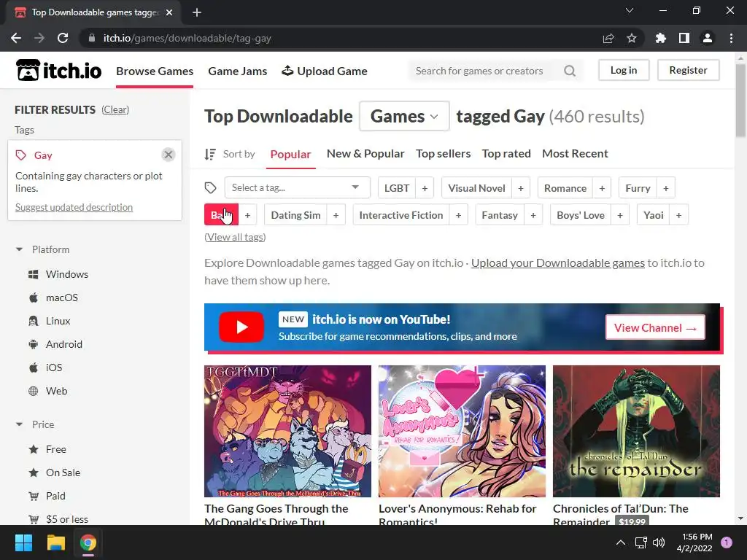Select the Most Recent sort tab
Viewport: 747px width, 560px height.
pos(575,154)
